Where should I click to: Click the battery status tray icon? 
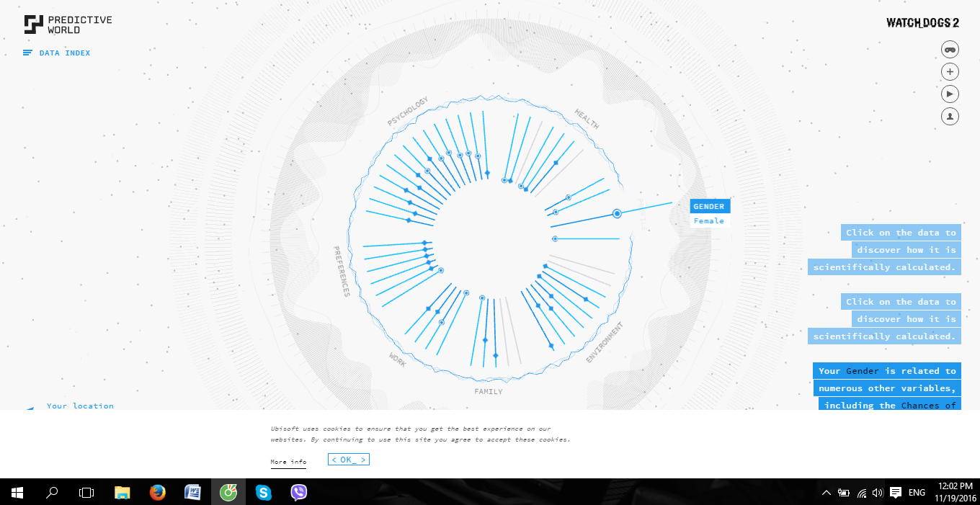tap(844, 493)
